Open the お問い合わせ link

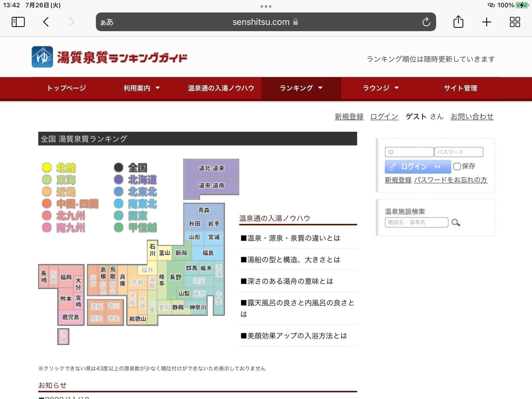click(x=472, y=117)
